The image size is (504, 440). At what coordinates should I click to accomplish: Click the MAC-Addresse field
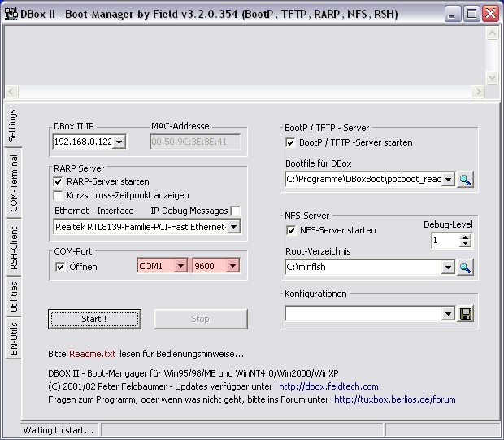coord(195,142)
